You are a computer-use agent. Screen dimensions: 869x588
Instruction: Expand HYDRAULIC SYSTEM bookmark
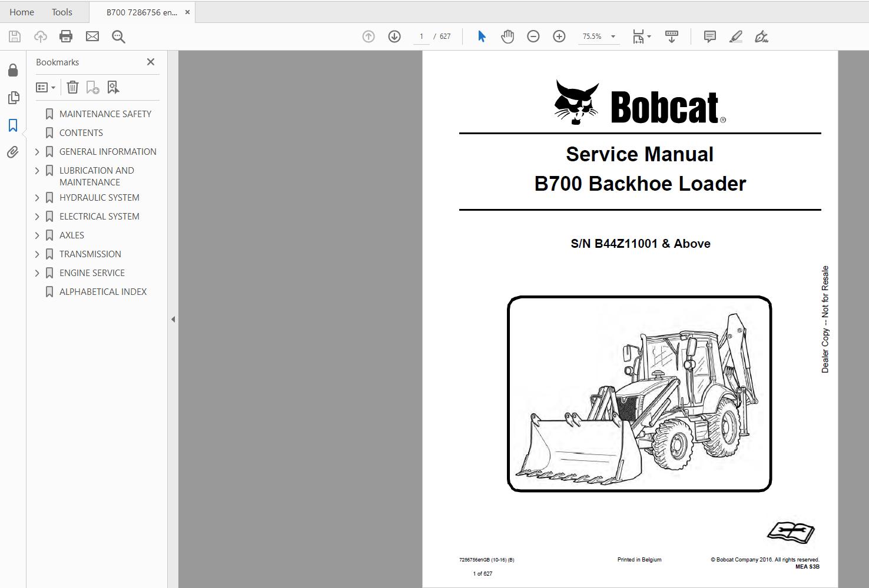click(37, 198)
